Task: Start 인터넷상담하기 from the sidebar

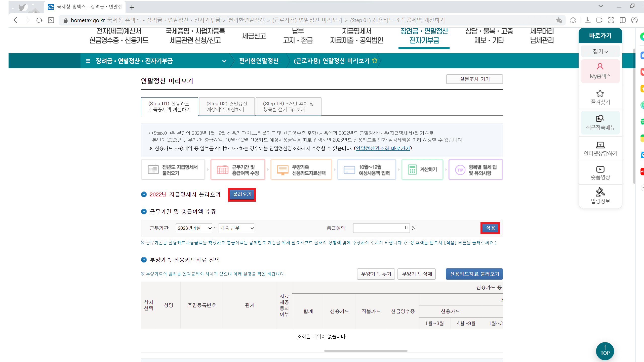Action: 600,148
